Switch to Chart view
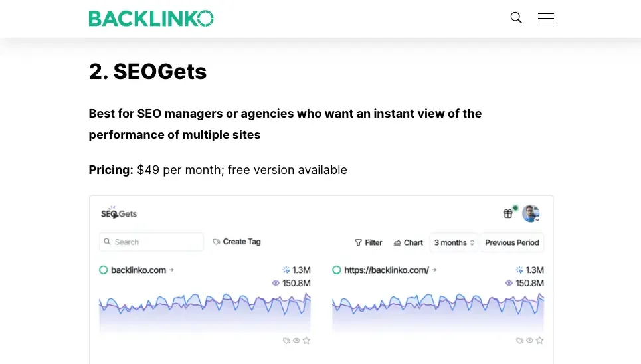The height and width of the screenshot is (364, 641). click(408, 243)
